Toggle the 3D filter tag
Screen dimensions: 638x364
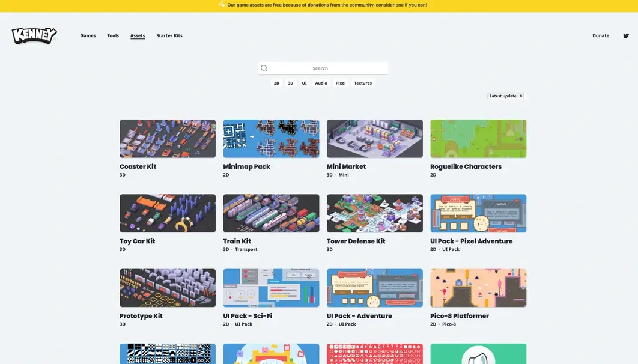290,83
